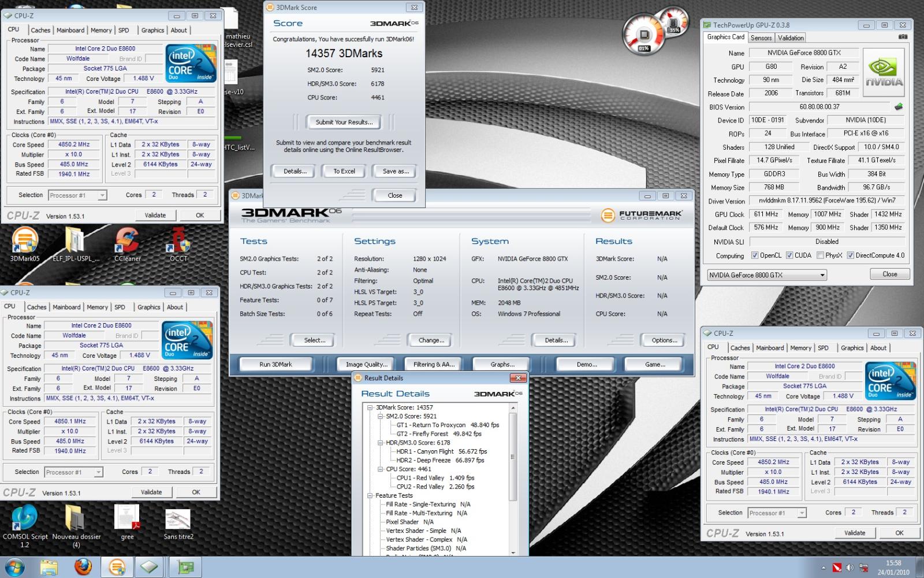Viewport: 924px width, 578px height.
Task: Open Image Quality... settings
Action: 366,364
